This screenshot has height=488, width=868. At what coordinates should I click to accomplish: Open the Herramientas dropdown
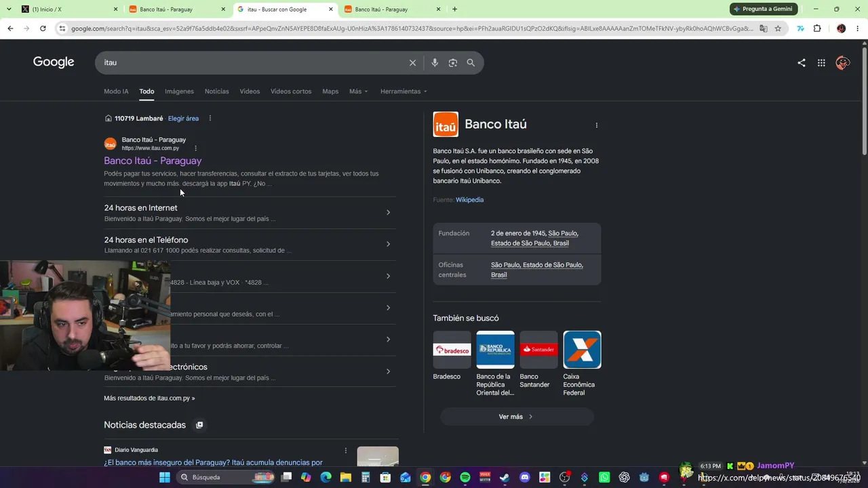403,91
